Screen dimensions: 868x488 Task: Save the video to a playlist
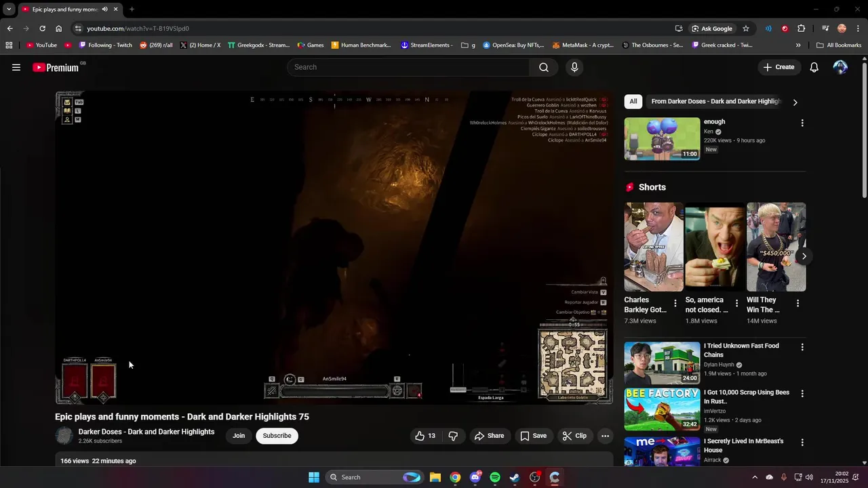pos(533,436)
